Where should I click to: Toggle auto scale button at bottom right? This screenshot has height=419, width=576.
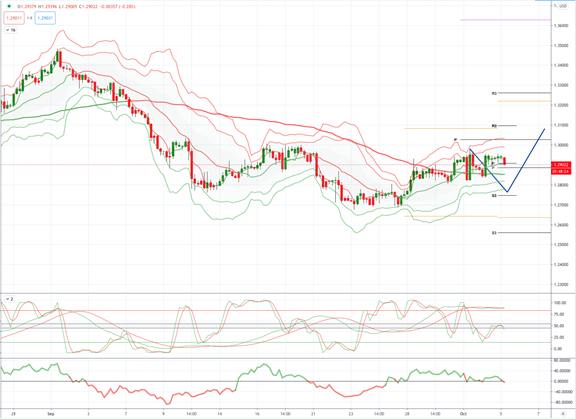pyautogui.click(x=563, y=413)
